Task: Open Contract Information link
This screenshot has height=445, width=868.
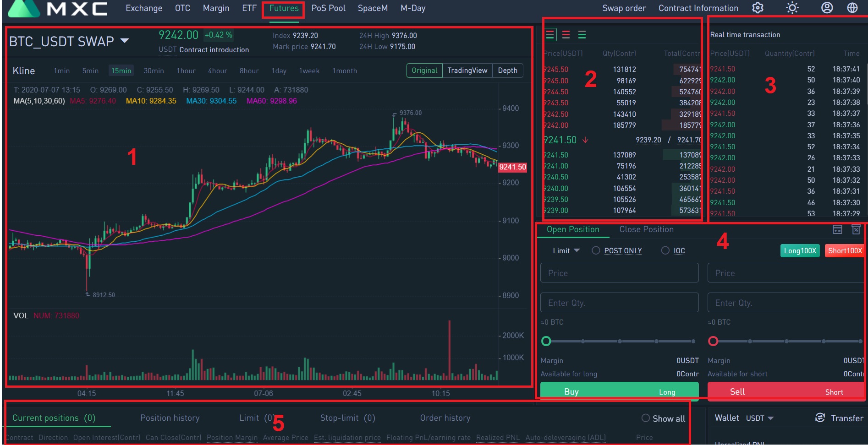Action: pyautogui.click(x=698, y=8)
